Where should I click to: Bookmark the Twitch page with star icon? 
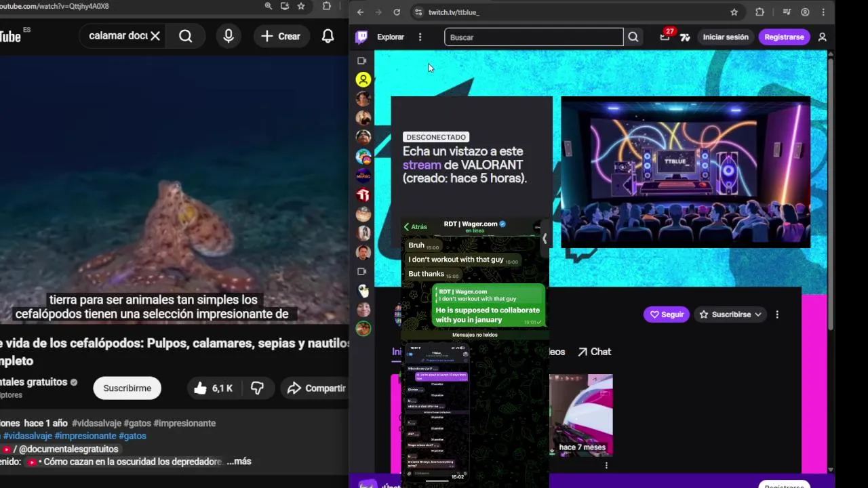[x=734, y=12]
